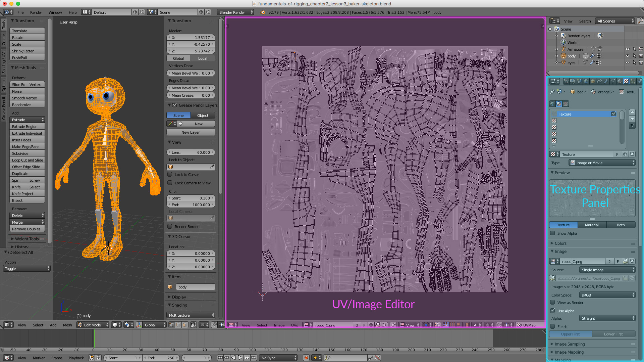Viewport: 644px width, 362px height.
Task: Play the timeline animation forward
Action: pyautogui.click(x=240, y=358)
